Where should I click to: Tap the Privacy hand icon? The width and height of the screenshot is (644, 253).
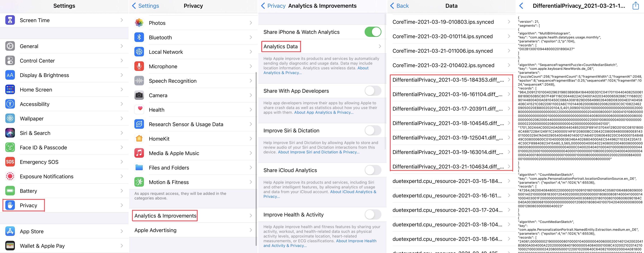click(x=10, y=205)
